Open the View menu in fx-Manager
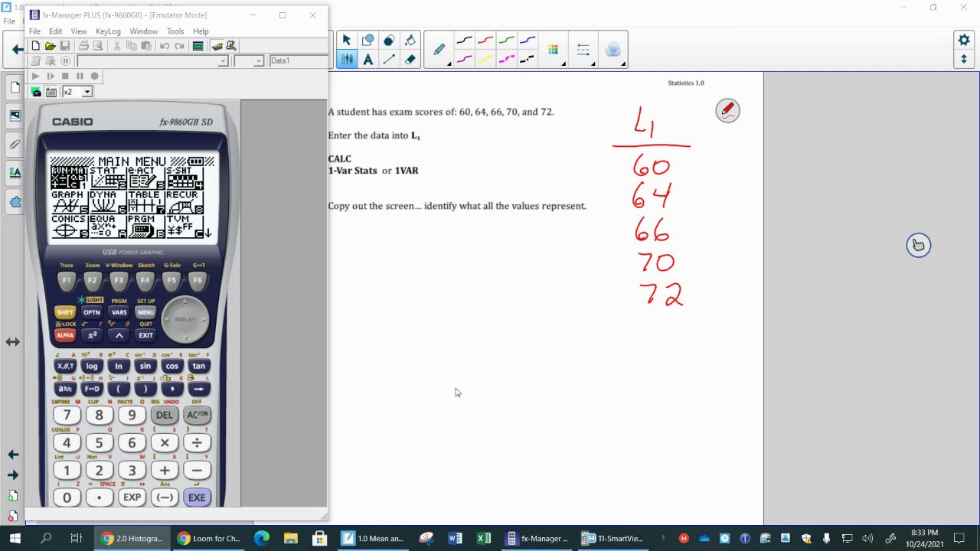The height and width of the screenshot is (551, 980). (x=79, y=31)
